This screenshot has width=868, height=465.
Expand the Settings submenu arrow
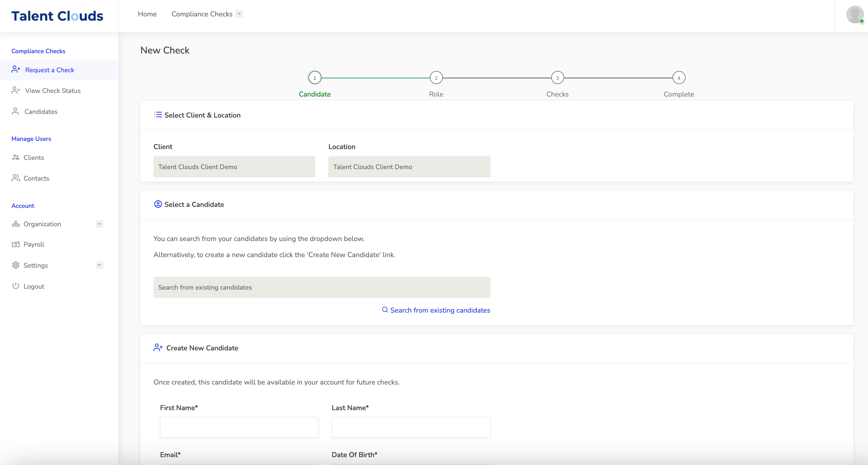[x=99, y=265]
